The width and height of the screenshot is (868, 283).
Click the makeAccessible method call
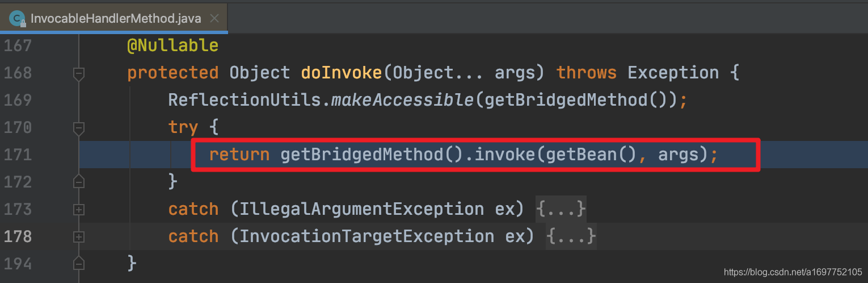pyautogui.click(x=402, y=100)
